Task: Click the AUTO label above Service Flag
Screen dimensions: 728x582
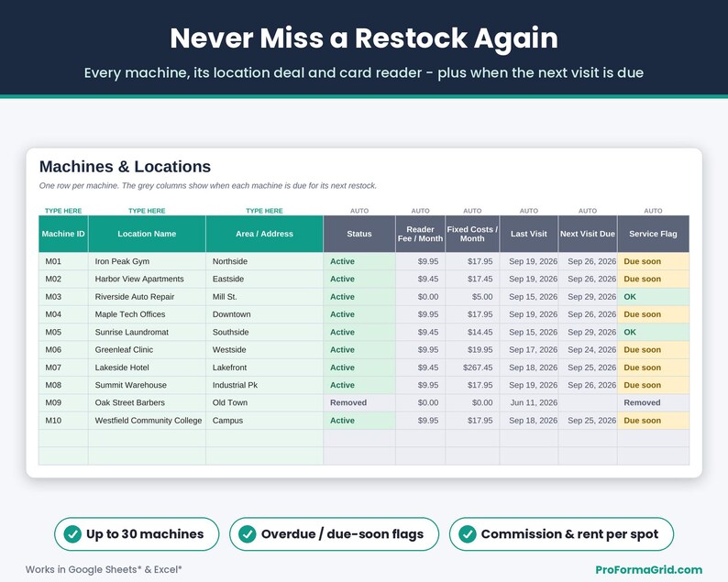Action: coord(653,211)
